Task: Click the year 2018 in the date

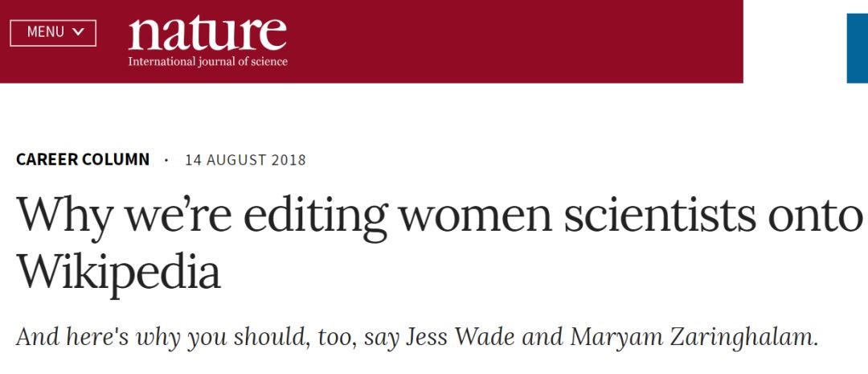Action: tap(289, 160)
